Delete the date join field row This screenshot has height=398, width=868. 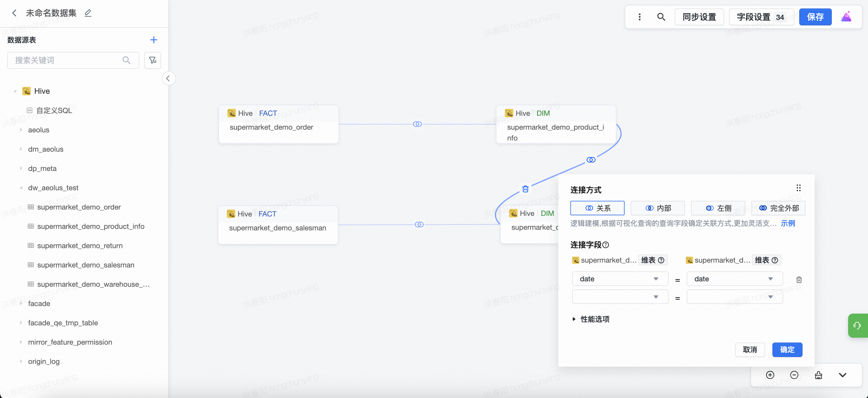799,280
